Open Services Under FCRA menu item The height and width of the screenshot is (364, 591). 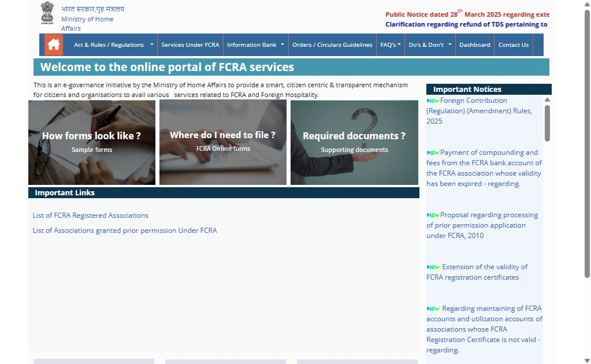point(190,45)
